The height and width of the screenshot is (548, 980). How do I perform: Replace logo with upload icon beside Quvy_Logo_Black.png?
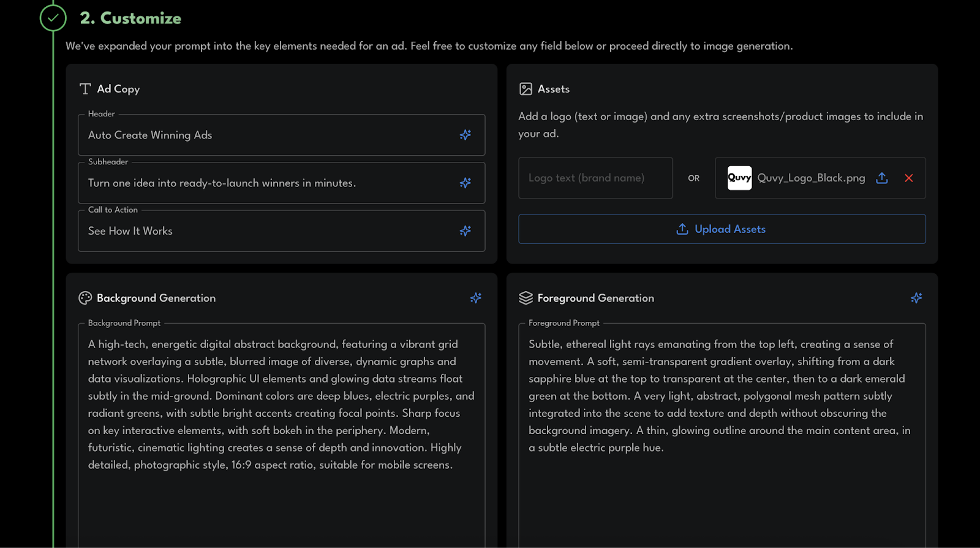click(882, 178)
